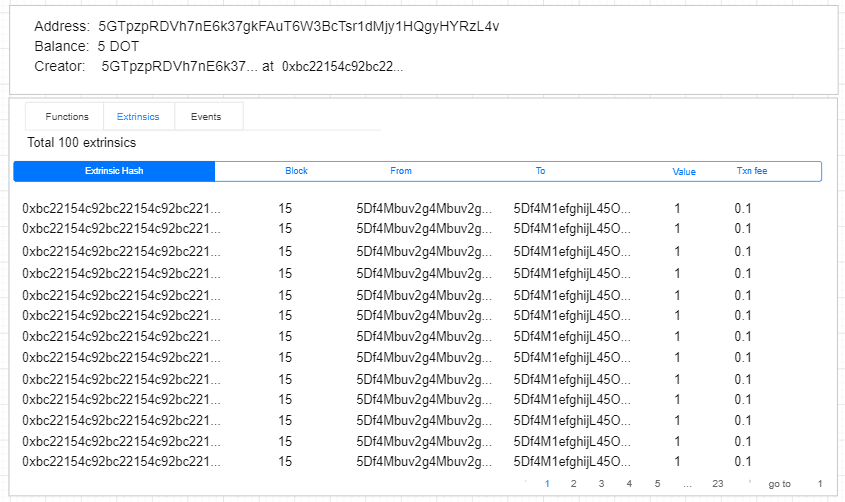Viewport: 845px width, 502px height.
Task: Switch to the Functions tab
Action: coord(67,117)
